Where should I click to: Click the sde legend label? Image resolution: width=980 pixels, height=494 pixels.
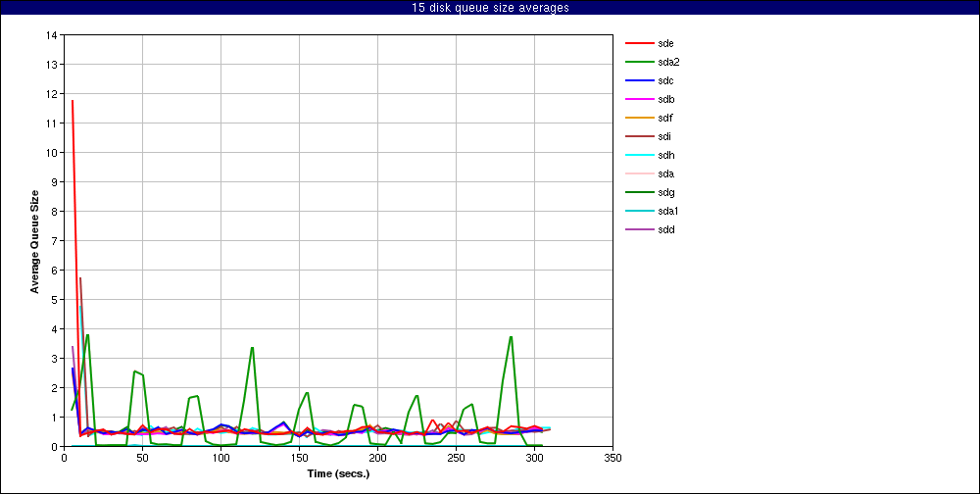(x=665, y=44)
